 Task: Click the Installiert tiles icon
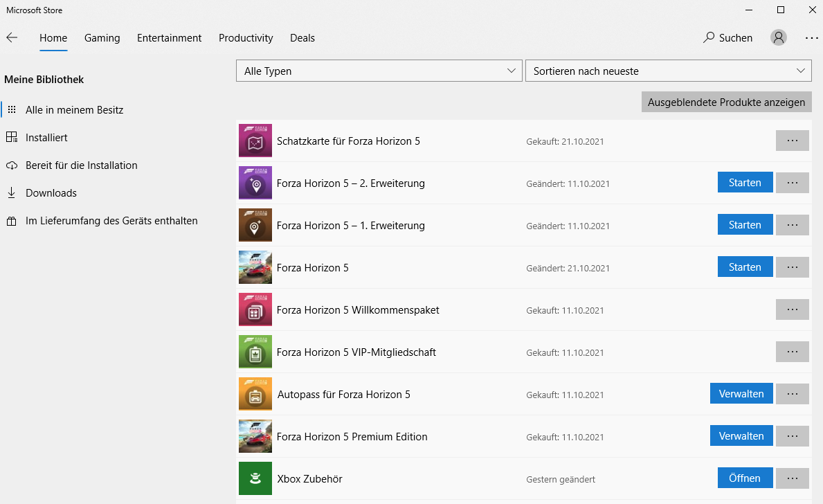point(12,137)
